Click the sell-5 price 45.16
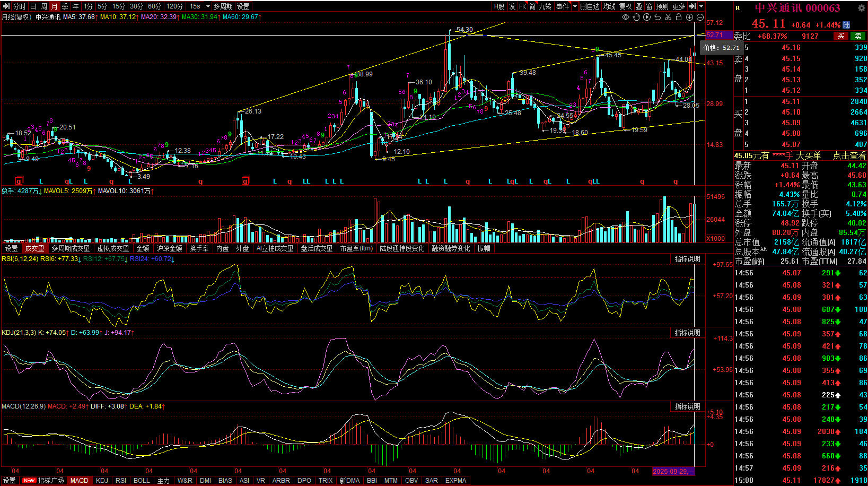The image size is (868, 486). click(x=791, y=47)
